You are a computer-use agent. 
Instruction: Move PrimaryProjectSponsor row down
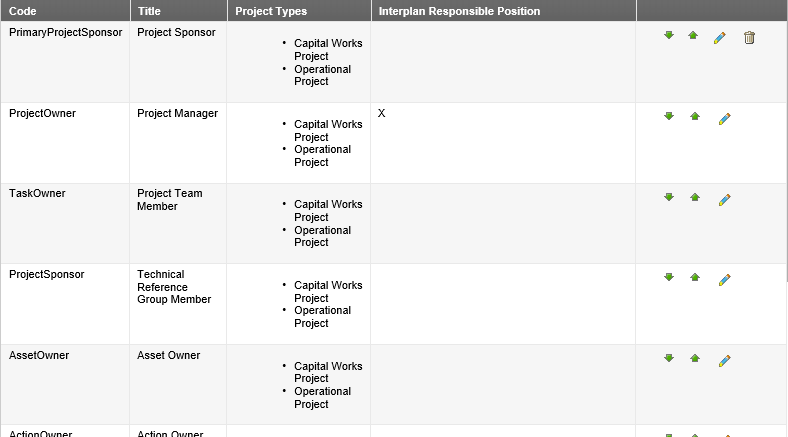point(668,35)
